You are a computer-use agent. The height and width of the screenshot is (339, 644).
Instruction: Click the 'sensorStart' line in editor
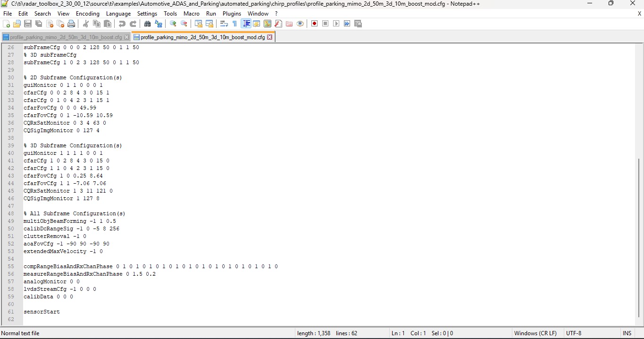(x=42, y=312)
